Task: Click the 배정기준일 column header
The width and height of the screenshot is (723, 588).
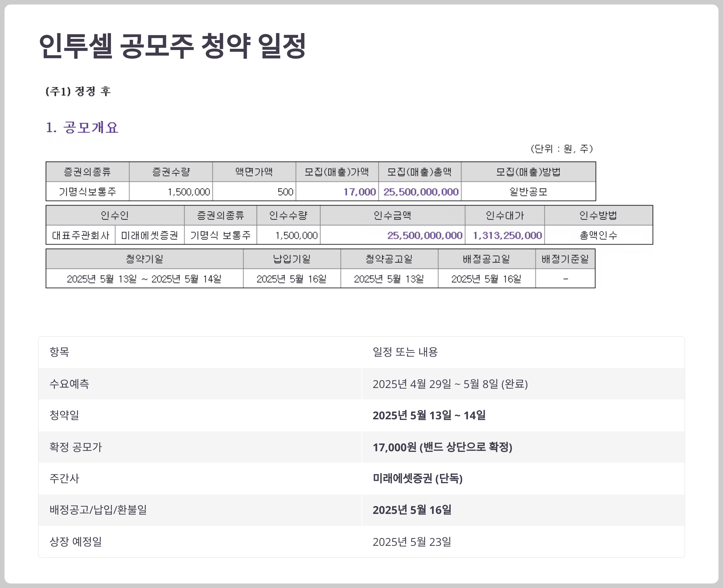Action: [x=565, y=259]
